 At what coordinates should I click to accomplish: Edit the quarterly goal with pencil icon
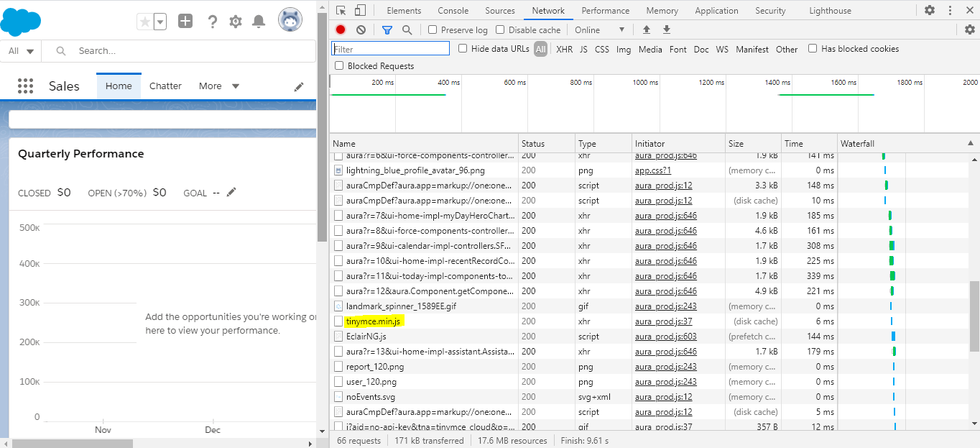click(231, 192)
